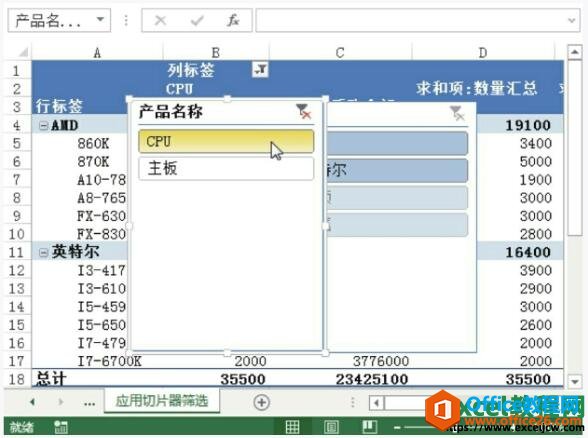
Task: Select column A header
Action: click(x=97, y=52)
